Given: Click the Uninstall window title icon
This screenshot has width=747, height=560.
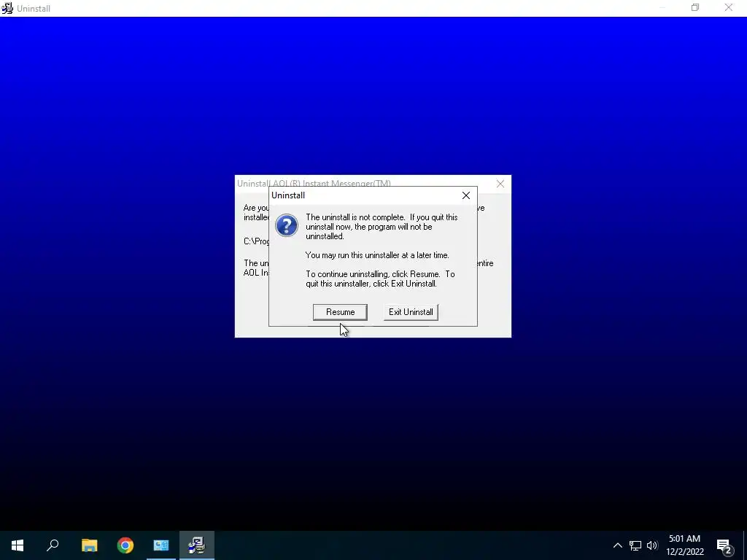Looking at the screenshot, I should [x=7, y=8].
